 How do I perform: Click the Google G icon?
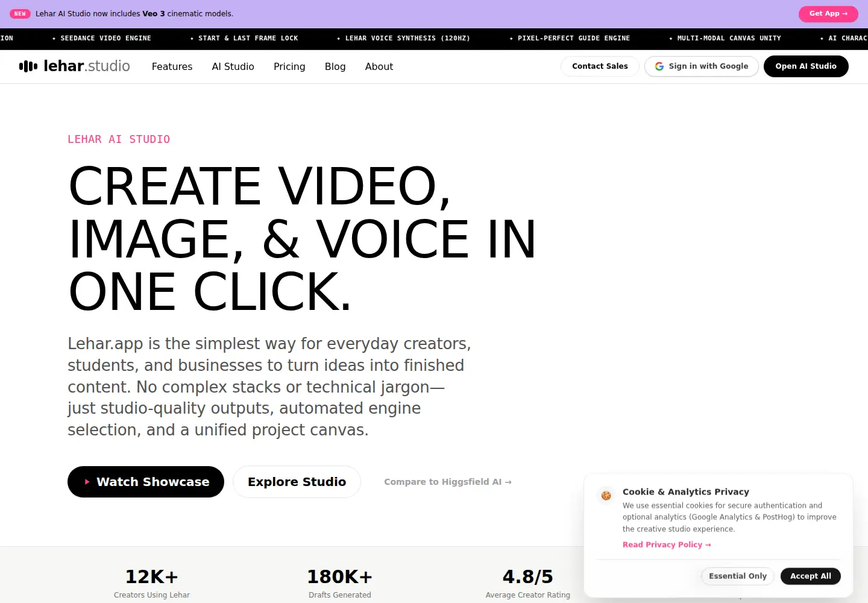click(x=659, y=66)
